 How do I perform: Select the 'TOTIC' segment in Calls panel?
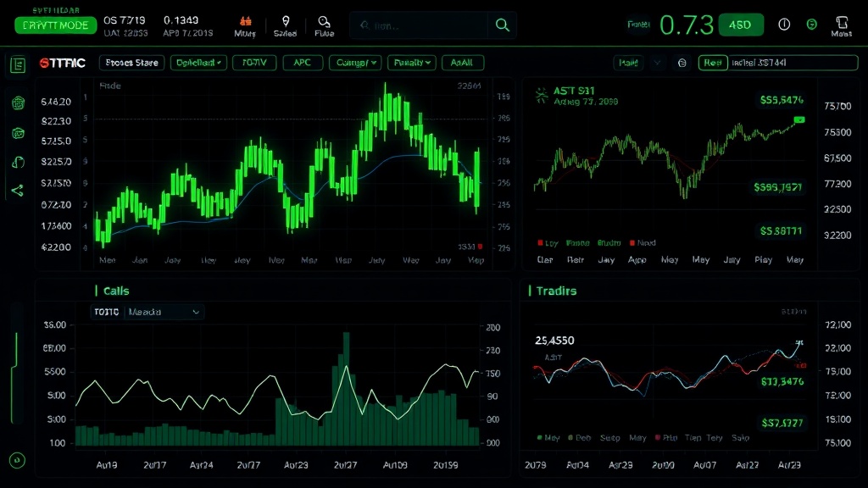107,312
